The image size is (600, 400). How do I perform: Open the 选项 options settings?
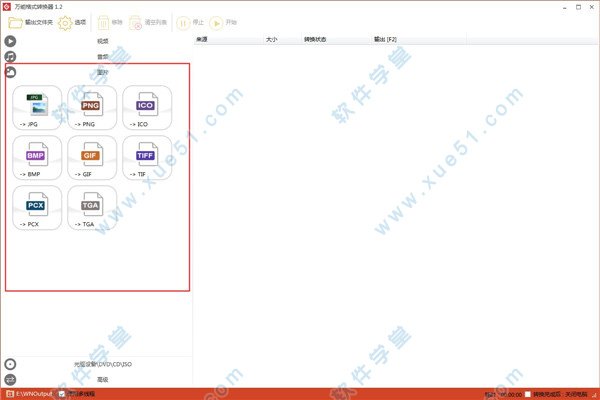pyautogui.click(x=72, y=22)
